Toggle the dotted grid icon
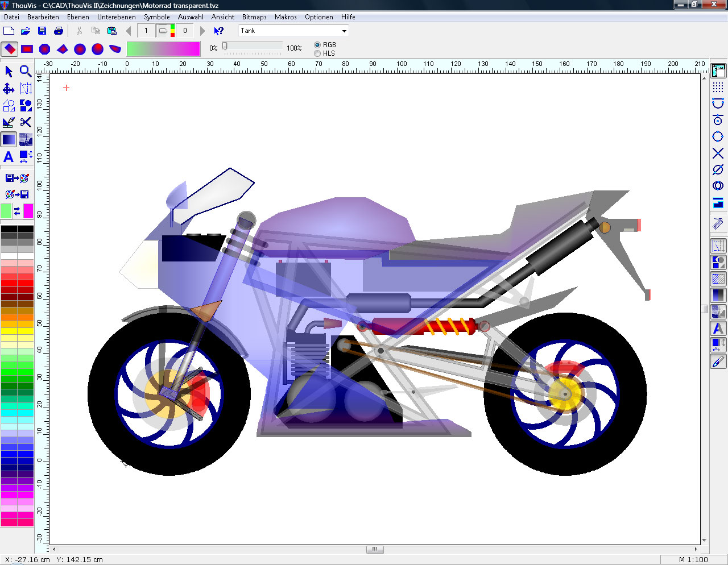This screenshot has height=565, width=728. pyautogui.click(x=718, y=87)
